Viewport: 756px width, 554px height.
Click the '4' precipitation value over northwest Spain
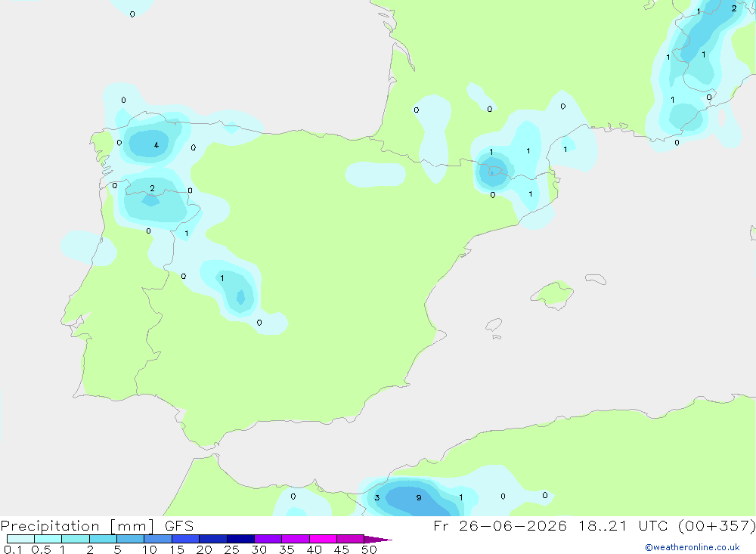coord(156,145)
